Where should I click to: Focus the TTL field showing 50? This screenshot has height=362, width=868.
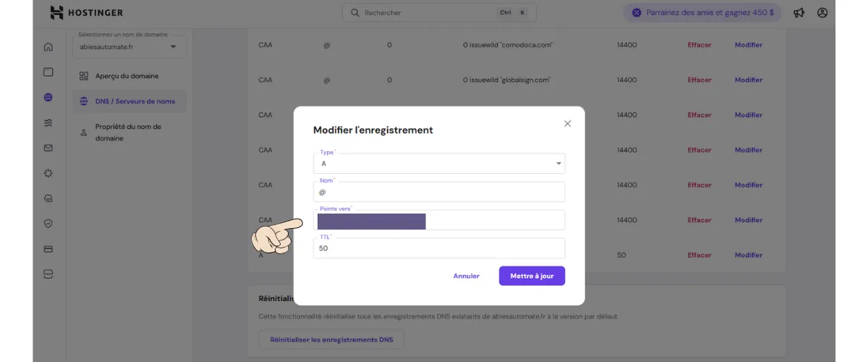pyautogui.click(x=439, y=248)
